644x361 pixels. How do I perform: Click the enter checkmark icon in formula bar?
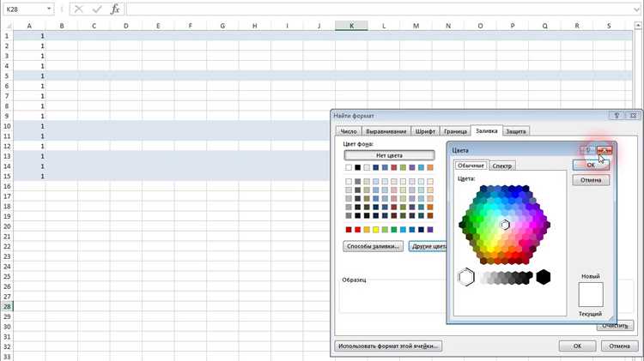(97, 9)
